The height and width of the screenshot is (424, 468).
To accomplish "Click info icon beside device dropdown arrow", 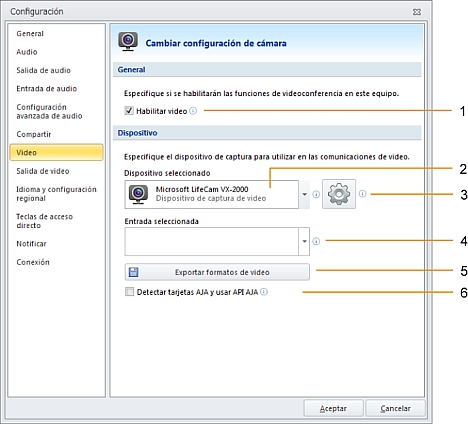I will click(x=316, y=194).
